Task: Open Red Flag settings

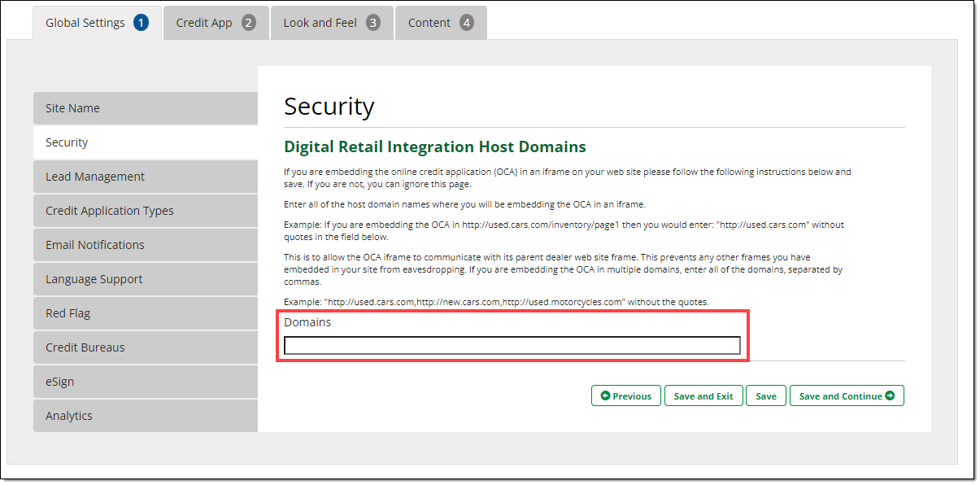Action: (x=145, y=313)
